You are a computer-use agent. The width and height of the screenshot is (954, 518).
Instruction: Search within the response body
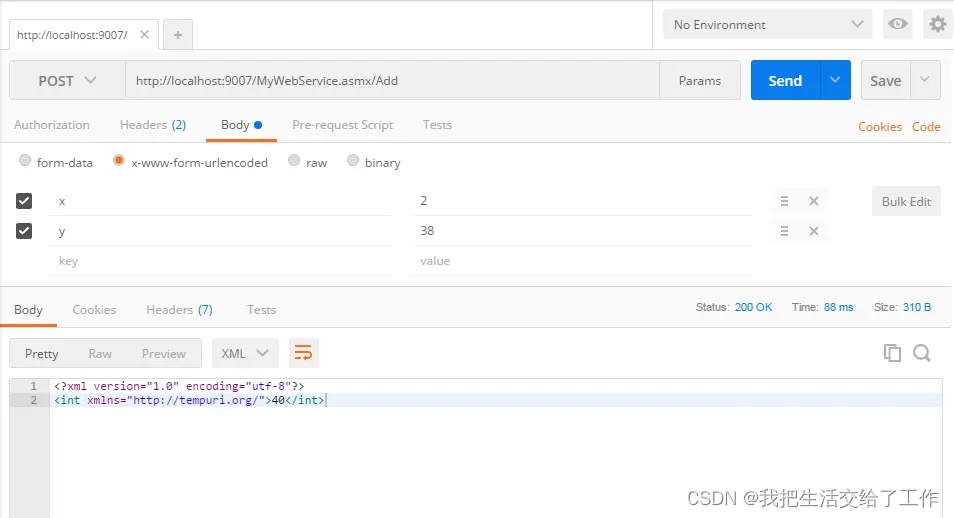click(922, 353)
